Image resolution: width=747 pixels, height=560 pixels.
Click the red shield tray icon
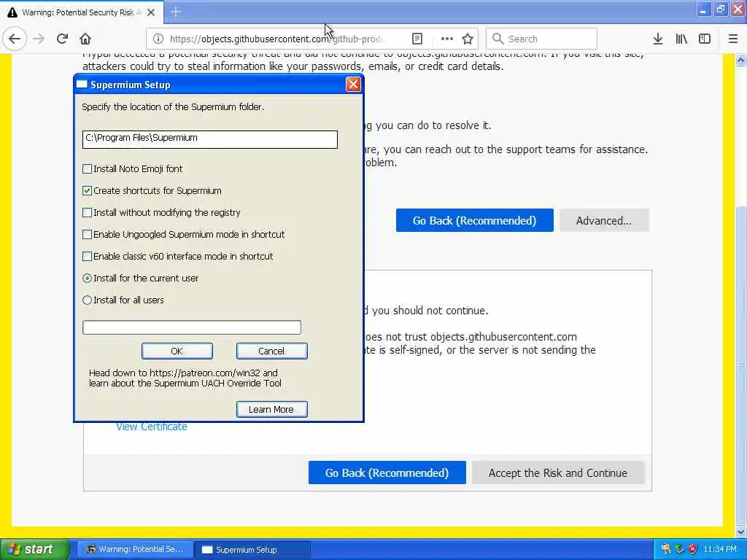pos(692,550)
